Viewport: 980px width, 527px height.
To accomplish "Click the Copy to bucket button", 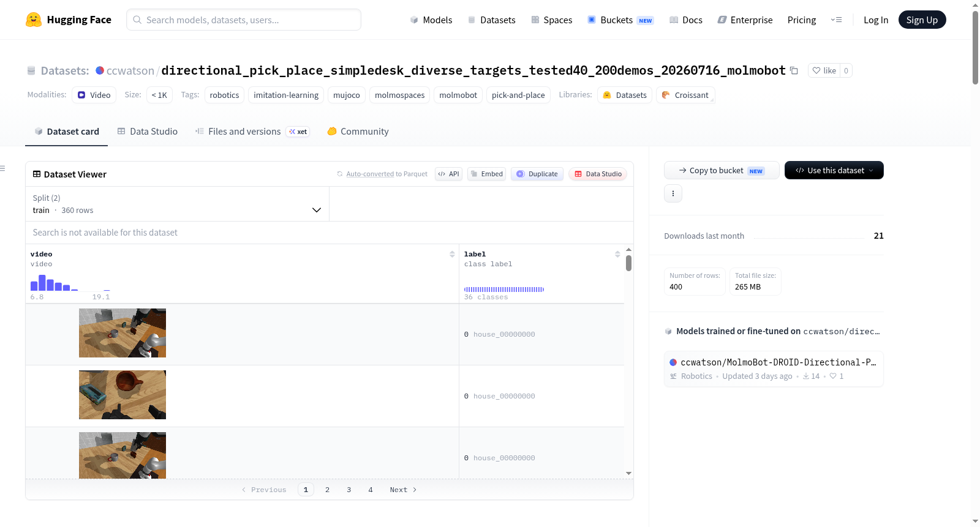I will pyautogui.click(x=722, y=170).
